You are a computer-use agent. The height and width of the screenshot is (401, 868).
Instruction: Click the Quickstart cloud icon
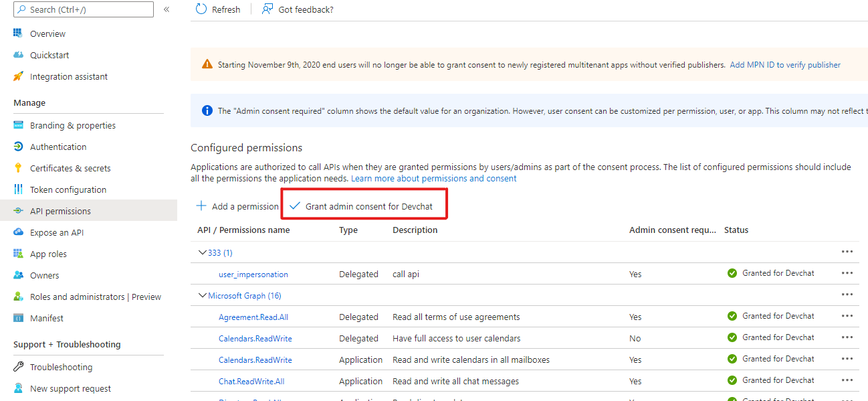pyautogui.click(x=19, y=55)
